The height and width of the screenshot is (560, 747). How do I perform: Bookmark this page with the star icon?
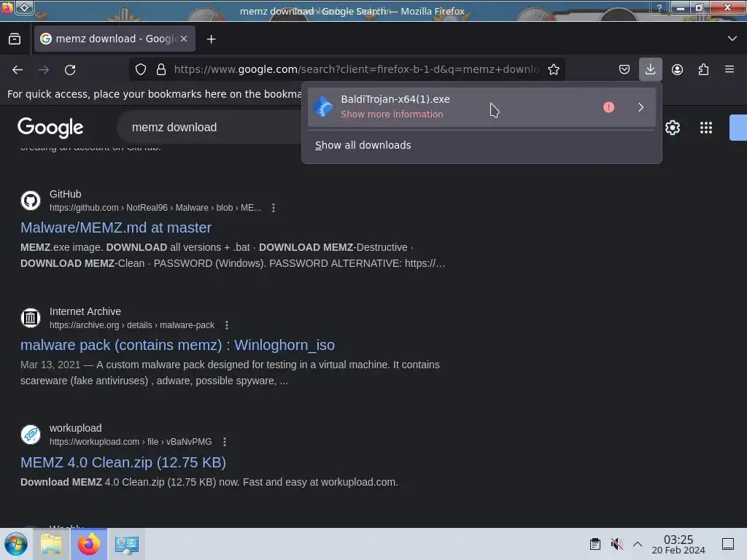point(553,69)
